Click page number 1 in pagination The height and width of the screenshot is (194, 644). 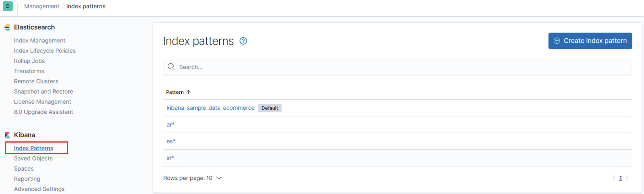click(x=620, y=178)
